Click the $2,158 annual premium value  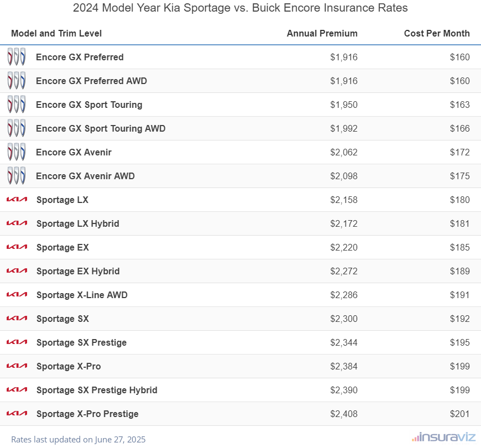(x=344, y=200)
